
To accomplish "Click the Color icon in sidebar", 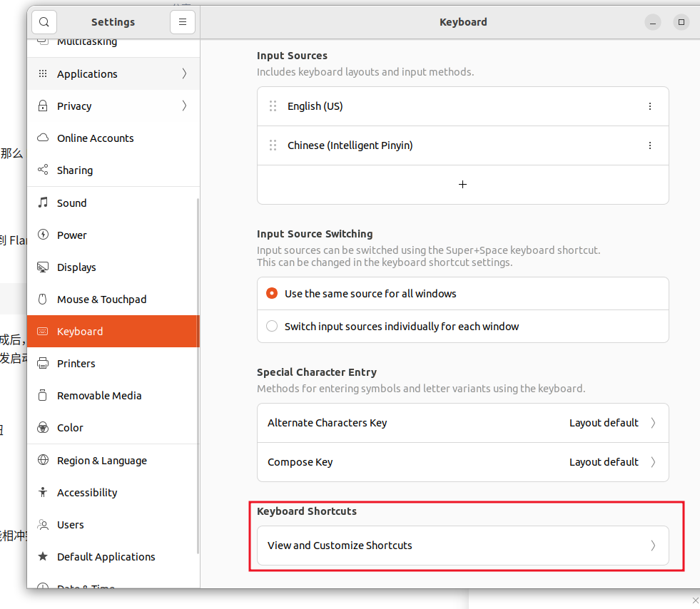I will click(43, 427).
